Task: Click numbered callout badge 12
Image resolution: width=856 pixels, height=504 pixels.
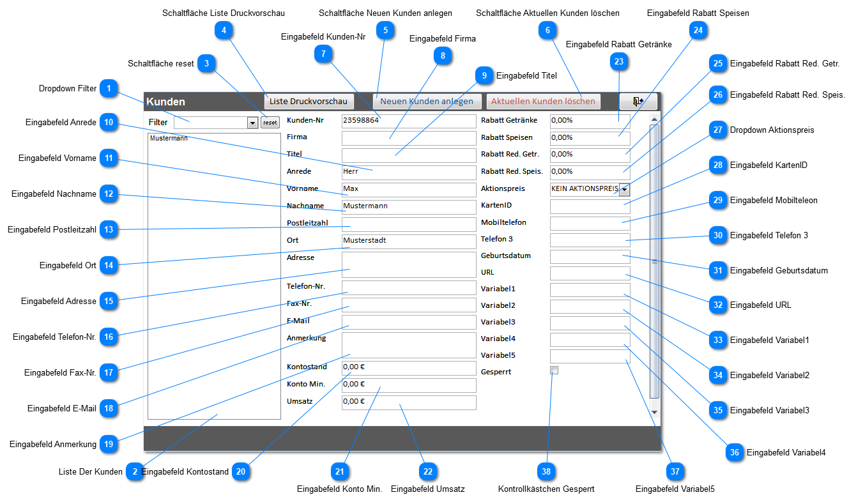Action: click(x=109, y=194)
